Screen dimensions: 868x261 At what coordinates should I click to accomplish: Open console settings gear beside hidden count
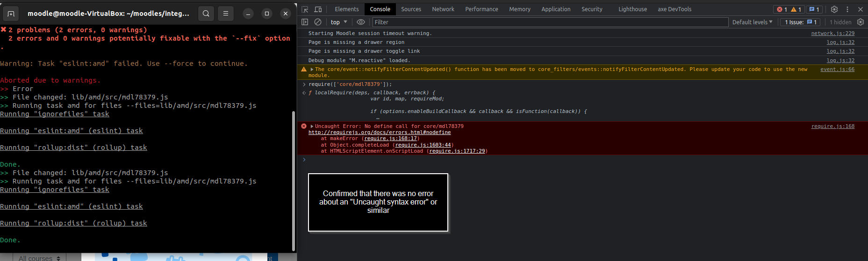(861, 22)
